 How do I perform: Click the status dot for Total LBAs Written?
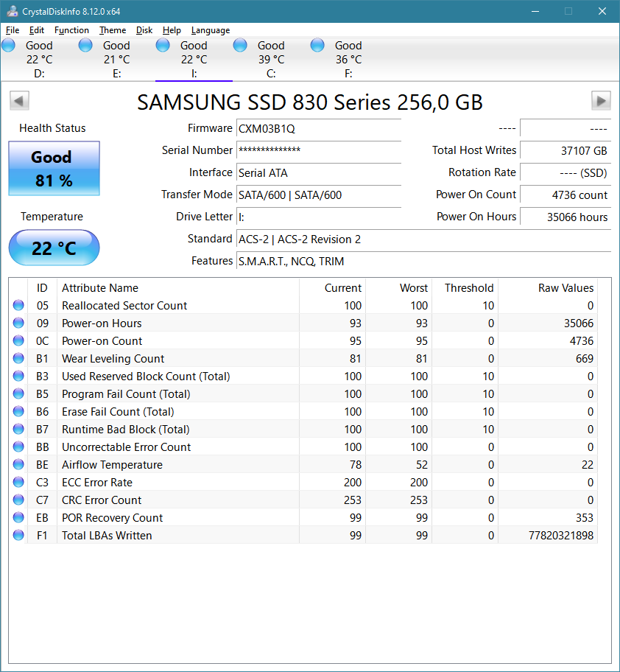(18, 535)
